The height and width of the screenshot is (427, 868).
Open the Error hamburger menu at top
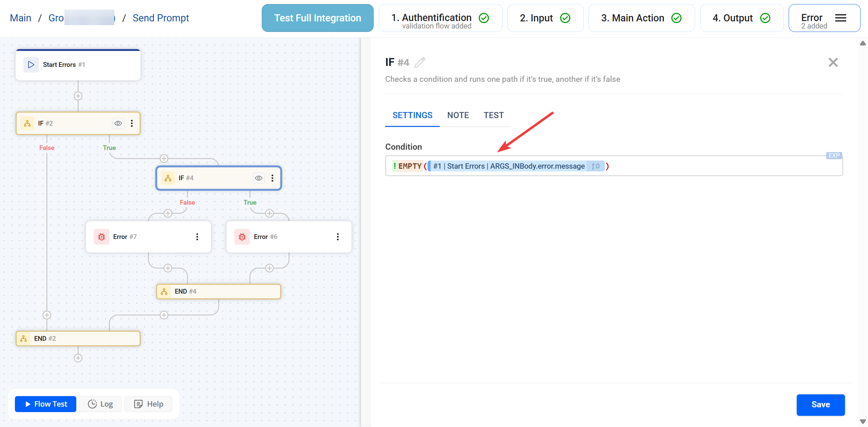[841, 18]
